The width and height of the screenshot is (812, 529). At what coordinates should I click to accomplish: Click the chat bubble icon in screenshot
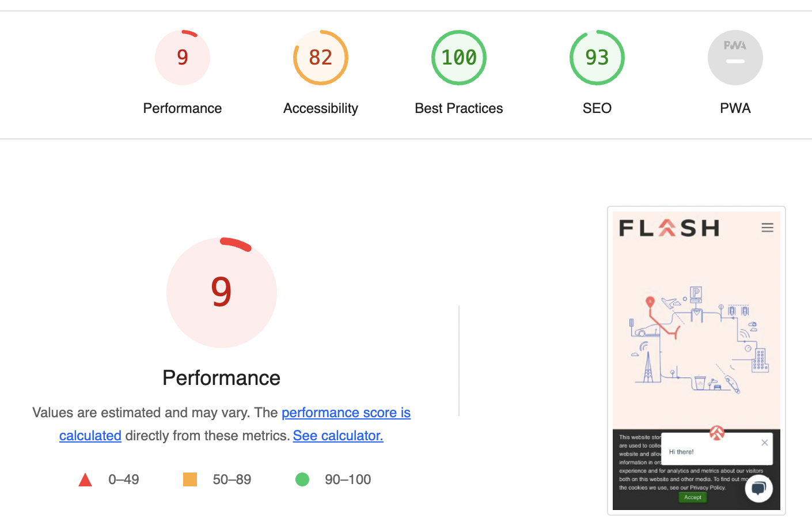758,489
